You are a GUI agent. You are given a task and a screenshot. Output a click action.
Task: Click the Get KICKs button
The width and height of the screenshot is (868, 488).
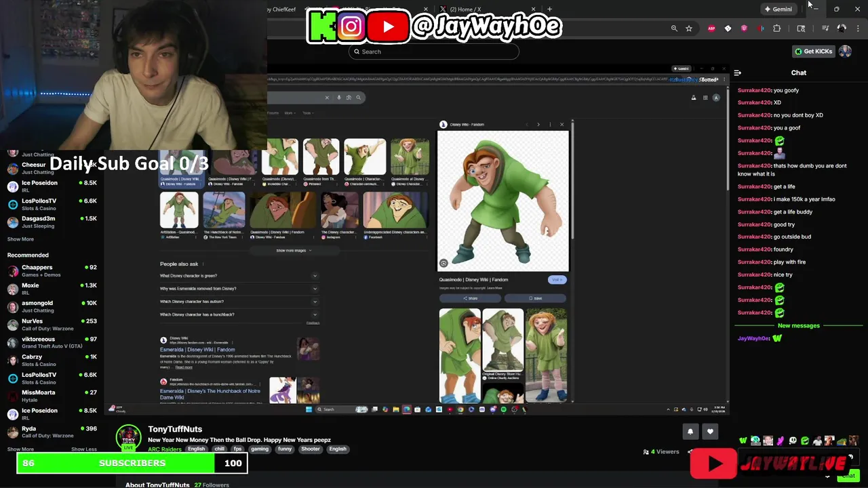813,52
